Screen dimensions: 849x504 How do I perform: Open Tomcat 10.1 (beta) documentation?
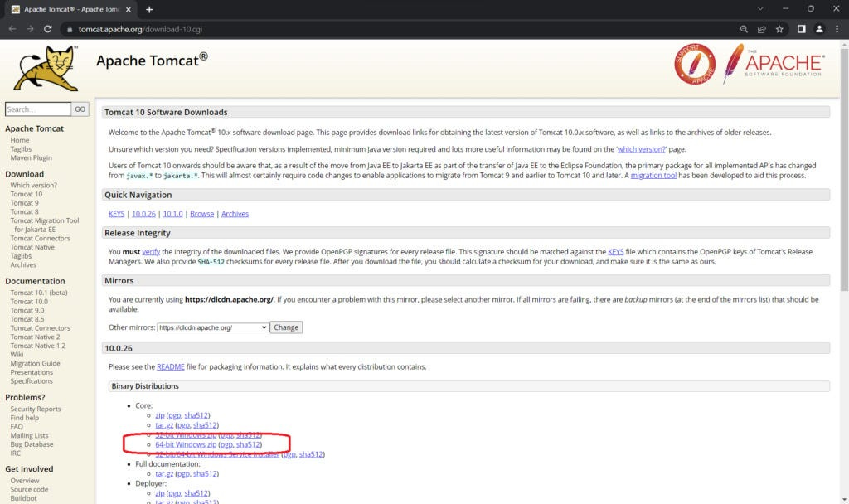[x=39, y=293]
